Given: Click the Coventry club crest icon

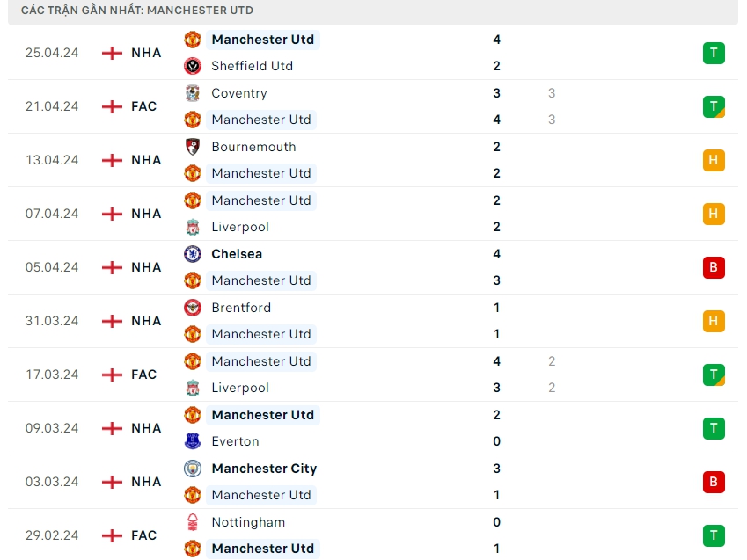Looking at the screenshot, I should pos(193,93).
